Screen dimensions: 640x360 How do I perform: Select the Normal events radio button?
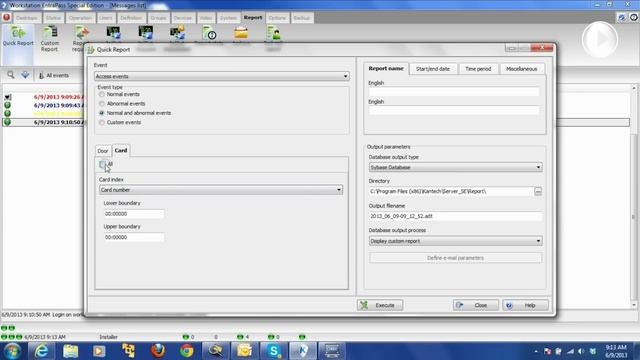[x=102, y=94]
